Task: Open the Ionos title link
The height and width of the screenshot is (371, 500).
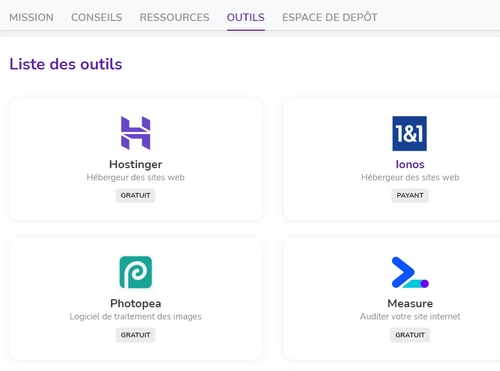Action: coord(410,164)
